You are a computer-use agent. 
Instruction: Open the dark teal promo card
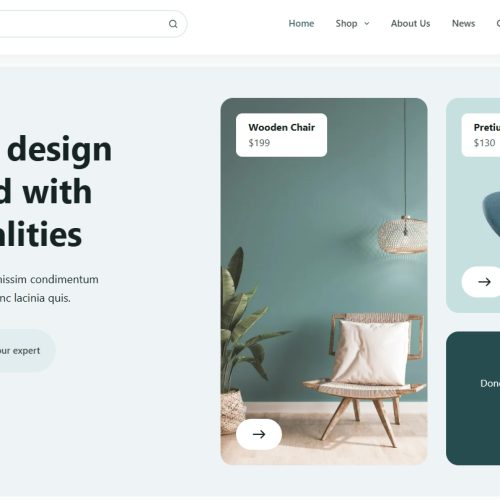tap(473, 398)
